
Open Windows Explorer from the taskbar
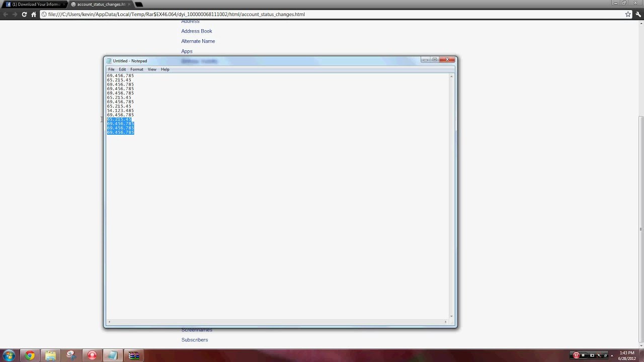pyautogui.click(x=50, y=355)
